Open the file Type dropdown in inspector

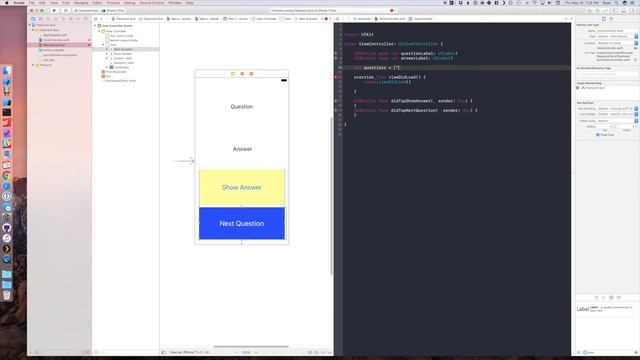[x=618, y=36]
